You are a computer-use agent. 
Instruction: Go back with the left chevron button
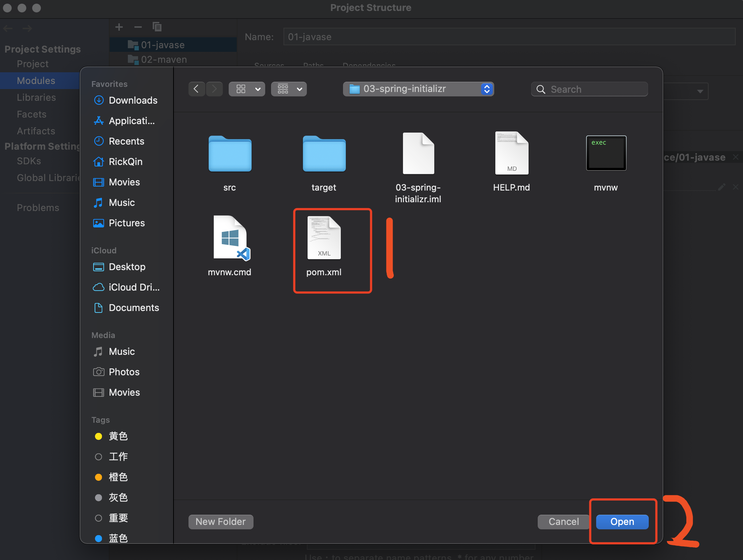197,89
